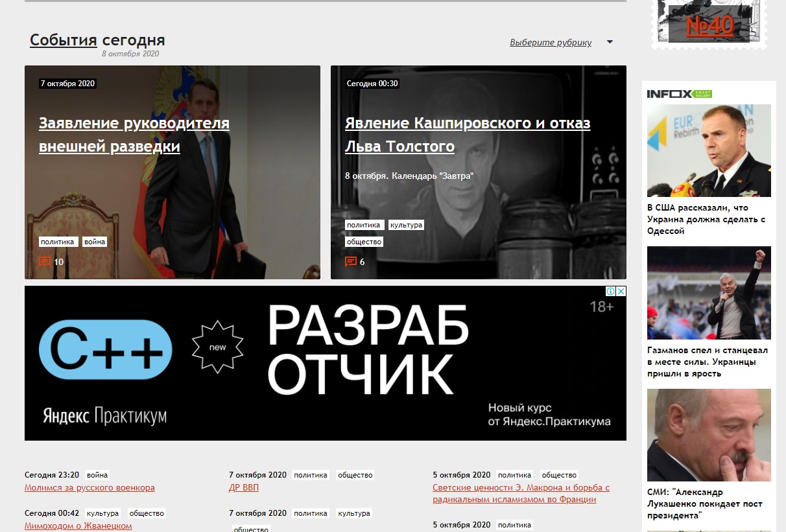Open the События heading link
Viewport: 786px width, 532px height.
(64, 40)
